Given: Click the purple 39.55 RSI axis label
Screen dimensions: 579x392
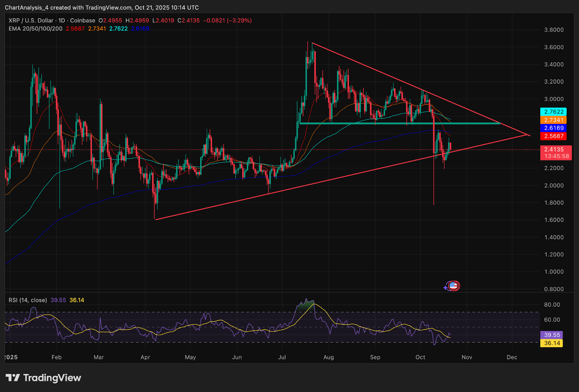Looking at the screenshot, I should click(x=551, y=335).
